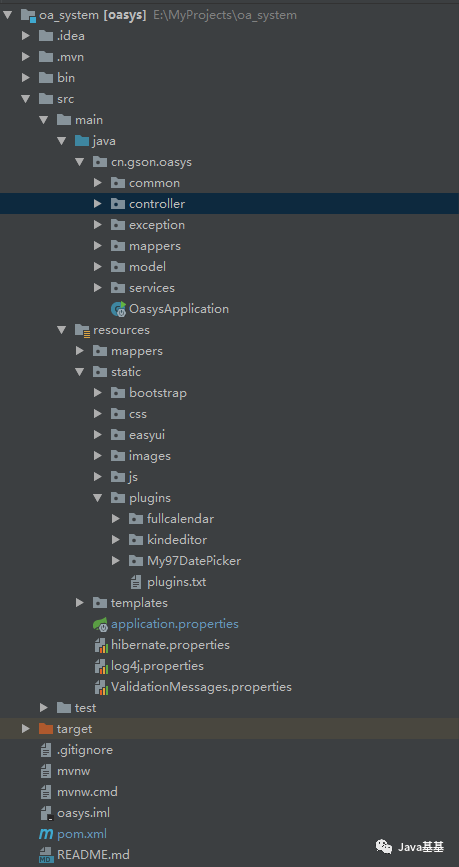Click the OasysApplication Spring Boot class icon
This screenshot has height=867, width=459.
[118, 309]
